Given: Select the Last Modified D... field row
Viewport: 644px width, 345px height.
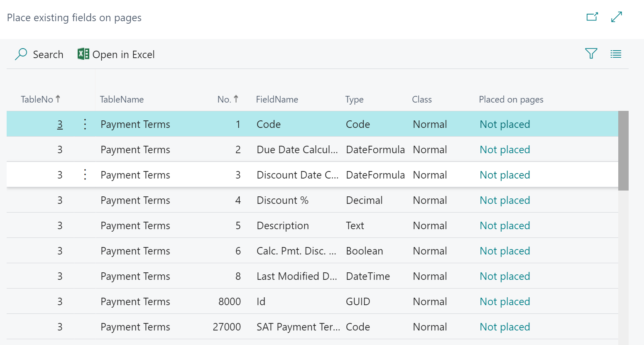Looking at the screenshot, I should click(312, 276).
